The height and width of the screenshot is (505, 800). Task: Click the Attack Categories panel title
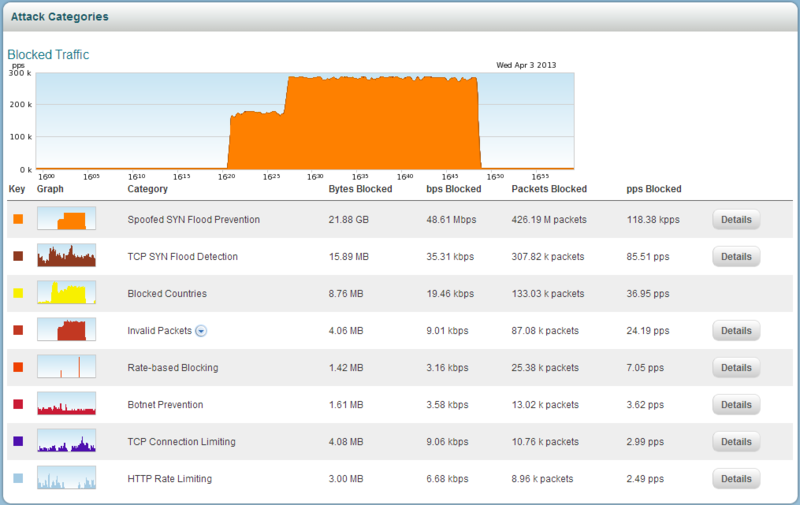(60, 17)
